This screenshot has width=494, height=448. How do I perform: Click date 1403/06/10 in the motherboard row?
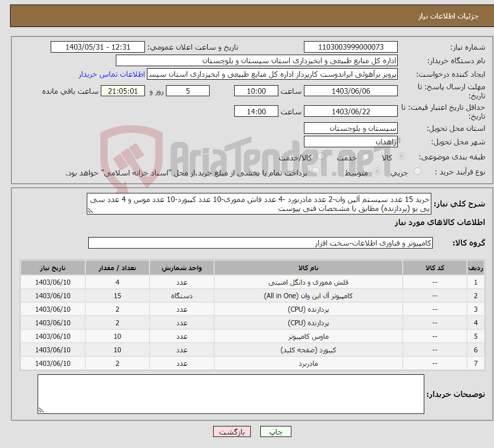[53, 364]
